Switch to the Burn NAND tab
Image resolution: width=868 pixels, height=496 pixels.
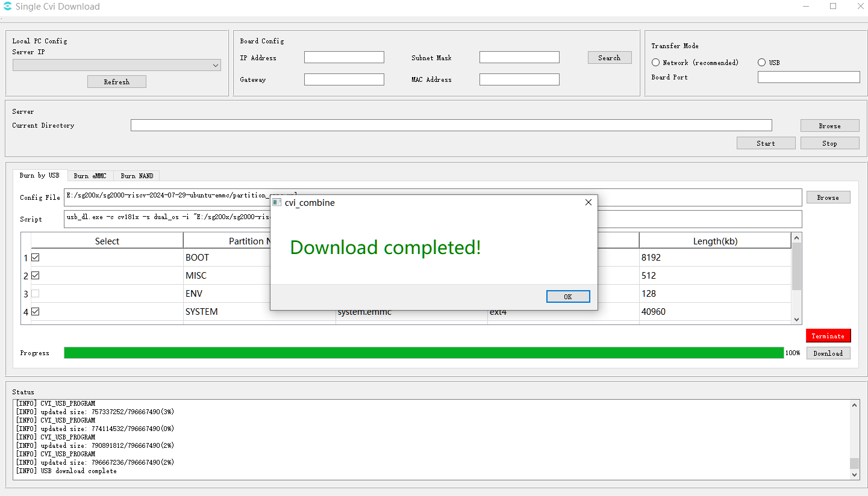click(137, 176)
